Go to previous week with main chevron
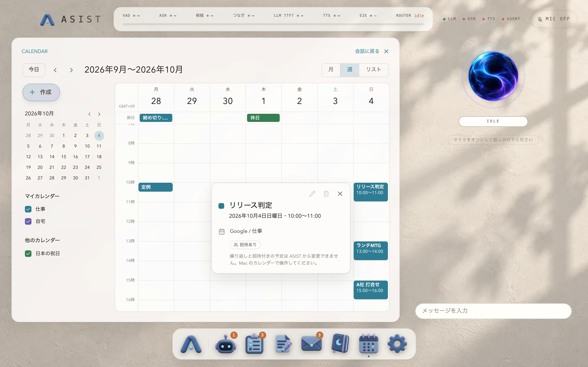 click(x=55, y=70)
